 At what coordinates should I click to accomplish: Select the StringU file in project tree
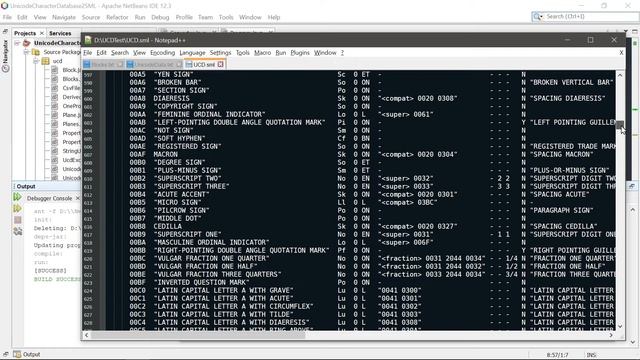coord(66,151)
